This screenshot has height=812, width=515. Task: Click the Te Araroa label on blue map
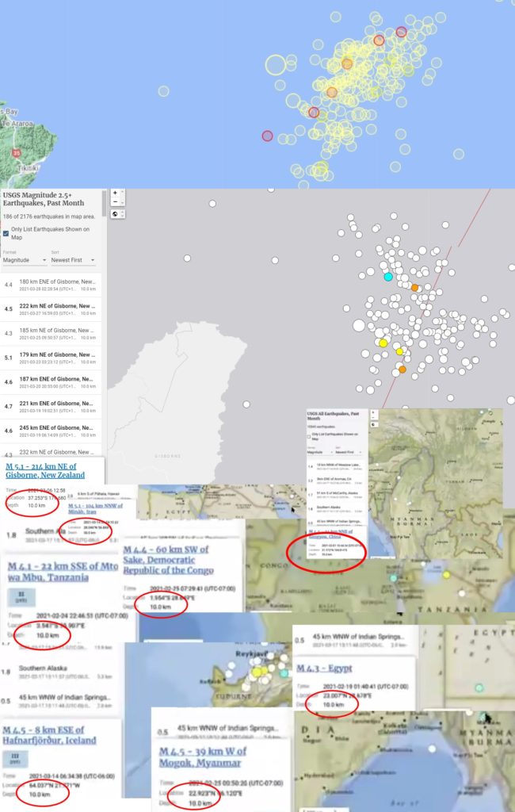pyautogui.click(x=17, y=124)
